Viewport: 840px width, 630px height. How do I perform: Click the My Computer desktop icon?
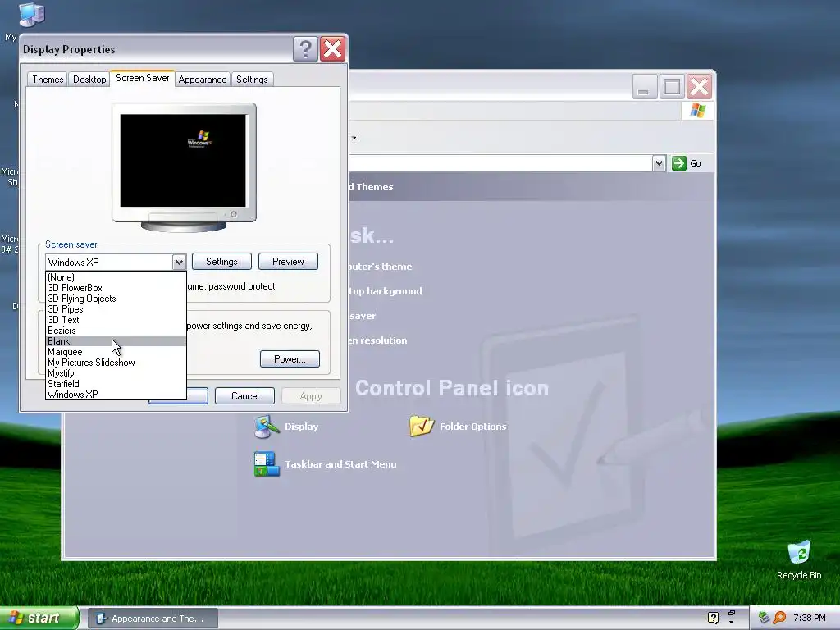point(31,15)
